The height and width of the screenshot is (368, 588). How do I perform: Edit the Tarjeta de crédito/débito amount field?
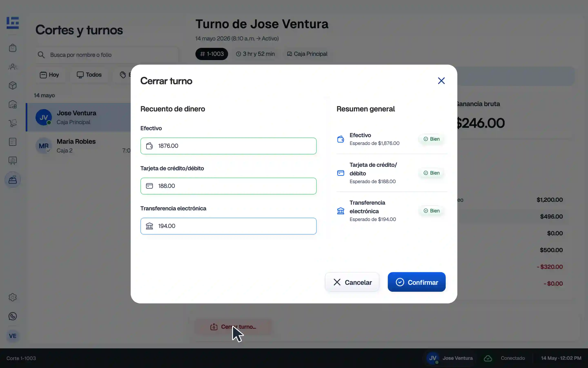[228, 186]
